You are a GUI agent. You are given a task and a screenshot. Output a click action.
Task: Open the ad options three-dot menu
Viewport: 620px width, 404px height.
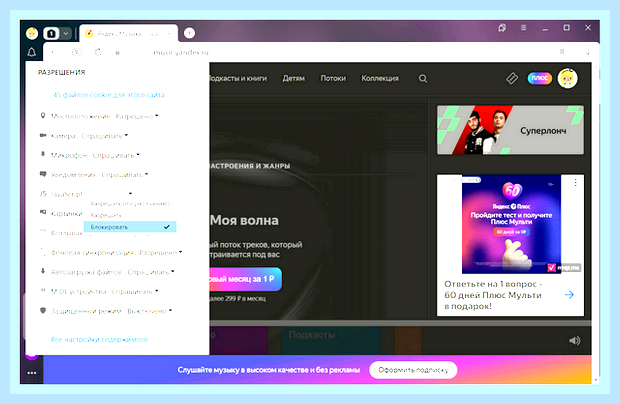pos(575,183)
